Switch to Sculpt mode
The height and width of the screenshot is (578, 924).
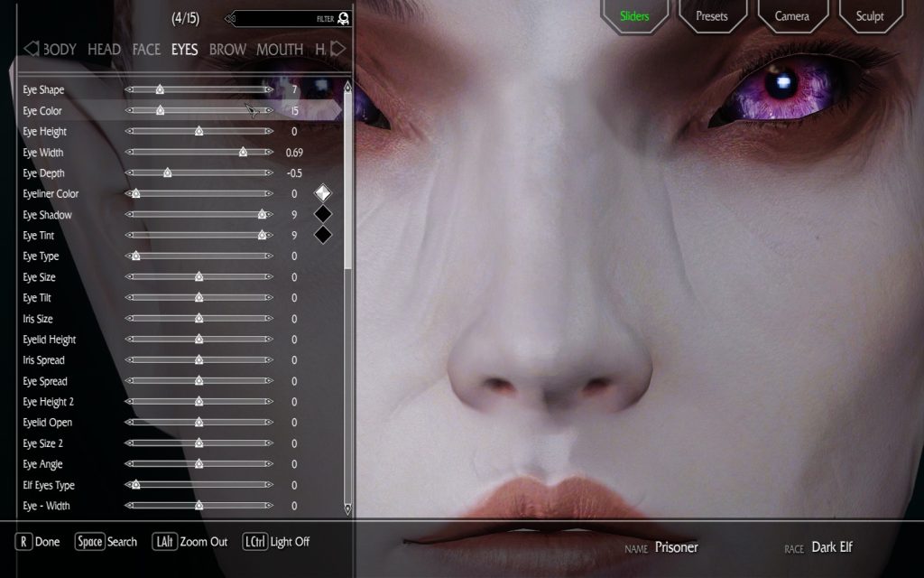click(870, 16)
